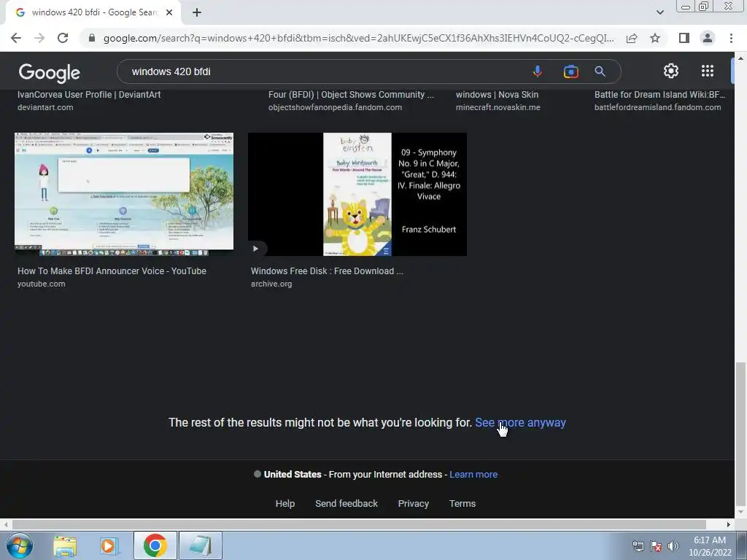Open the Google apps grid
The image size is (747, 560).
[708, 71]
